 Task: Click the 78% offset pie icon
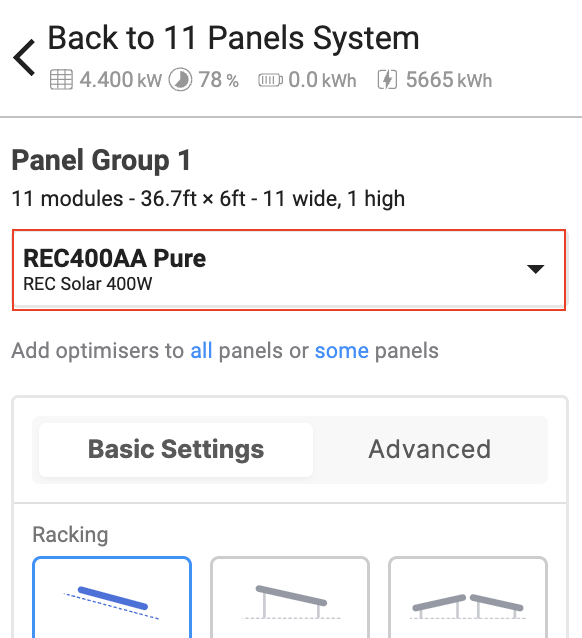click(180, 79)
